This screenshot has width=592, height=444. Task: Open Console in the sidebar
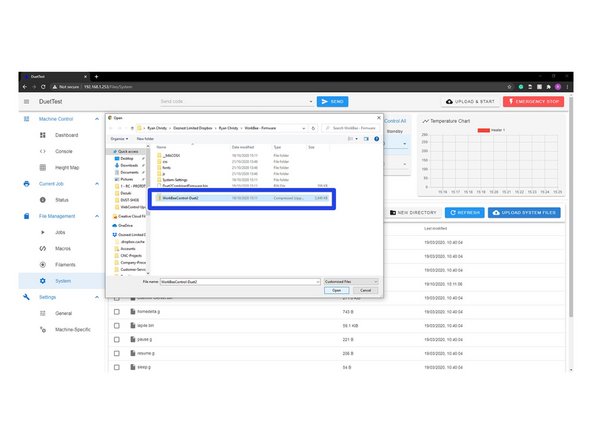(x=64, y=151)
